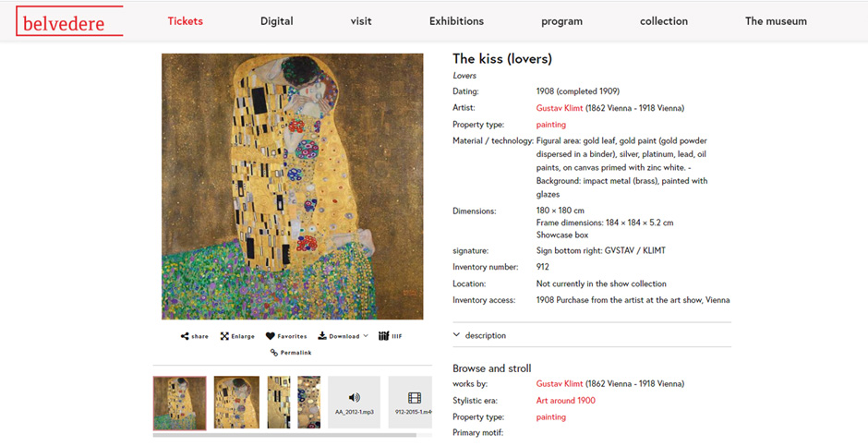The height and width of the screenshot is (446, 868).
Task: Click the painting Property type link
Action: [x=550, y=125]
